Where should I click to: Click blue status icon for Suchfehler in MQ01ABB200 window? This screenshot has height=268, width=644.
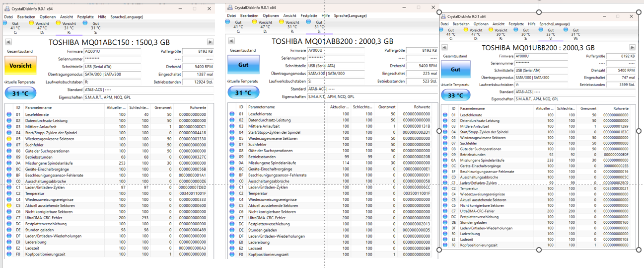click(232, 145)
